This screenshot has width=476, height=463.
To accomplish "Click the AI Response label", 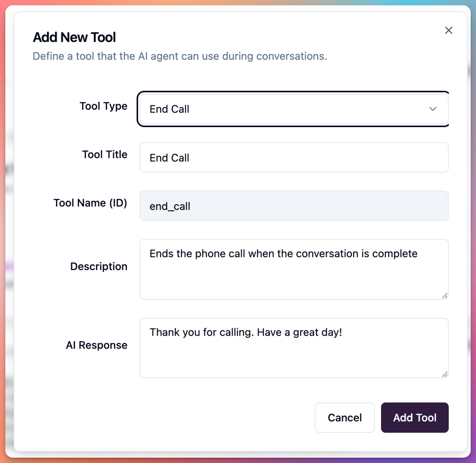I will pos(96,345).
